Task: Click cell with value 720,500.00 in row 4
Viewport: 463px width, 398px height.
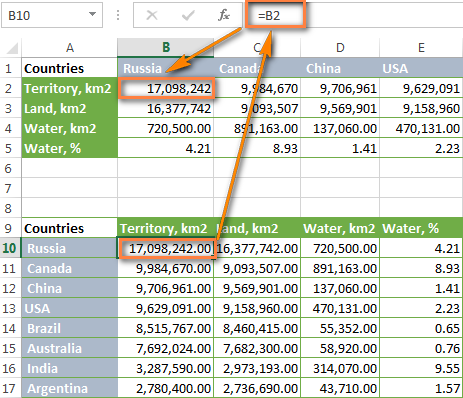Action: tap(166, 128)
